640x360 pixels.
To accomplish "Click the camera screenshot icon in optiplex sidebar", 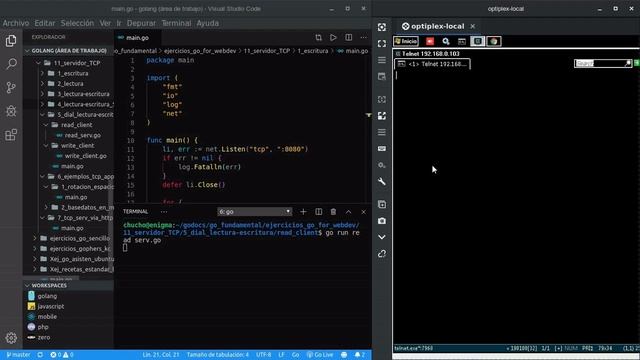I will pos(382,221).
